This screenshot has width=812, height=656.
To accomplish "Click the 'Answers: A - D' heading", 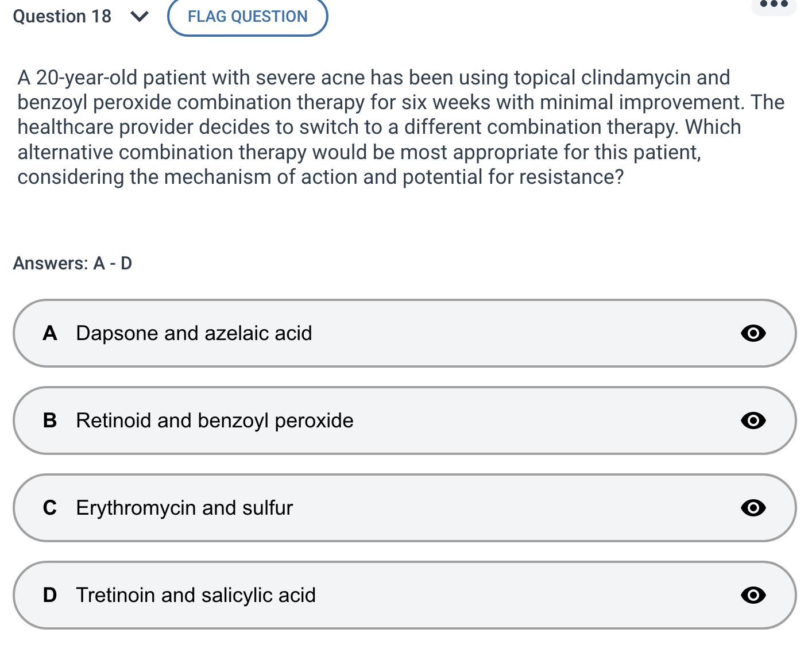I will coord(72,263).
